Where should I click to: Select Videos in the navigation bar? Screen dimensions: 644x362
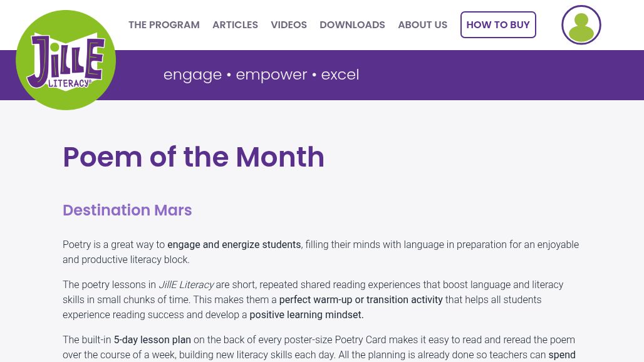(289, 24)
